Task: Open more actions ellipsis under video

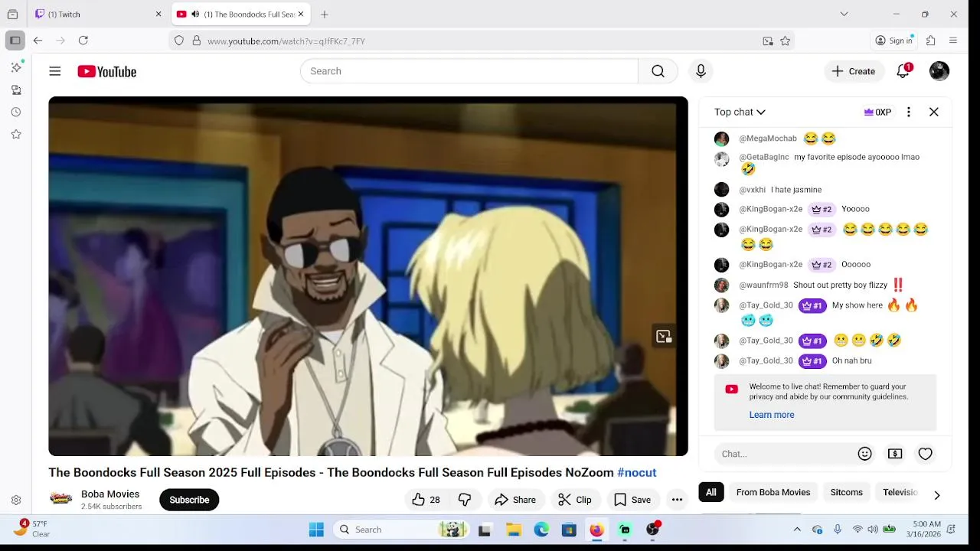Action: click(x=677, y=500)
